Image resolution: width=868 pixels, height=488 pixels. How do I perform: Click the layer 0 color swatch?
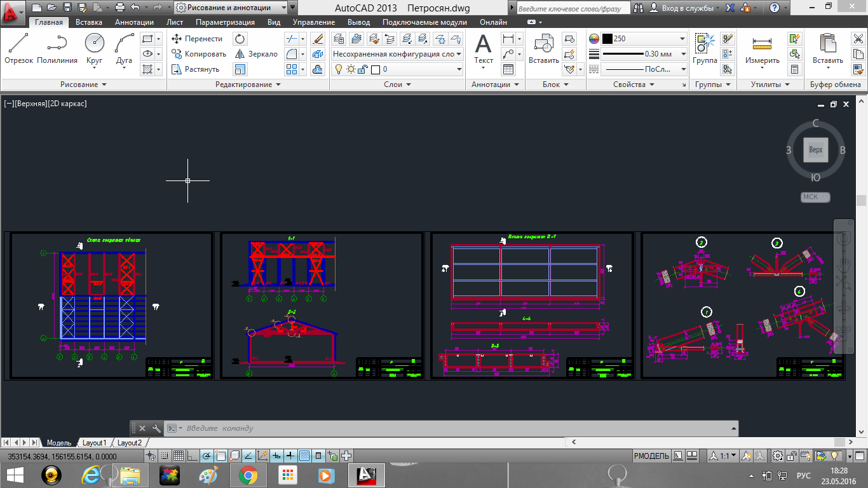[375, 69]
